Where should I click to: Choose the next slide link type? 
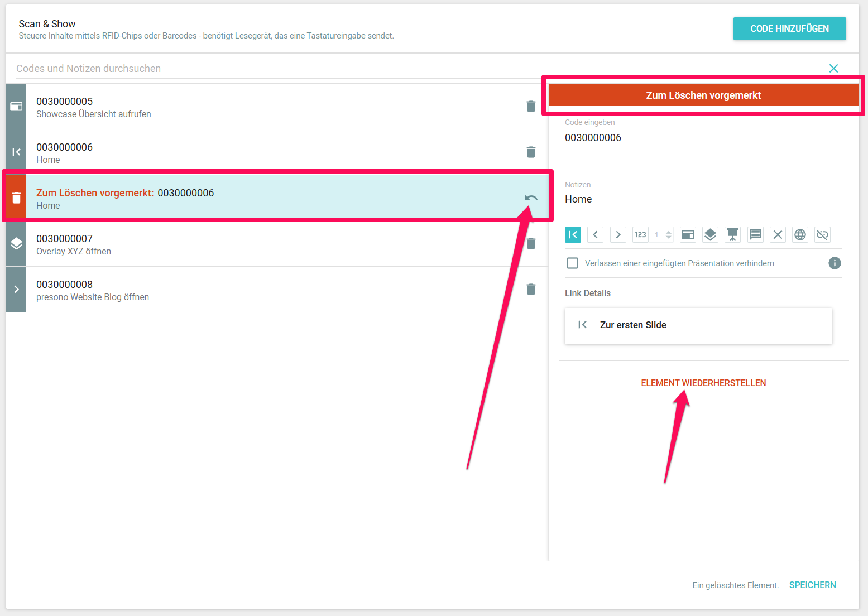point(618,235)
